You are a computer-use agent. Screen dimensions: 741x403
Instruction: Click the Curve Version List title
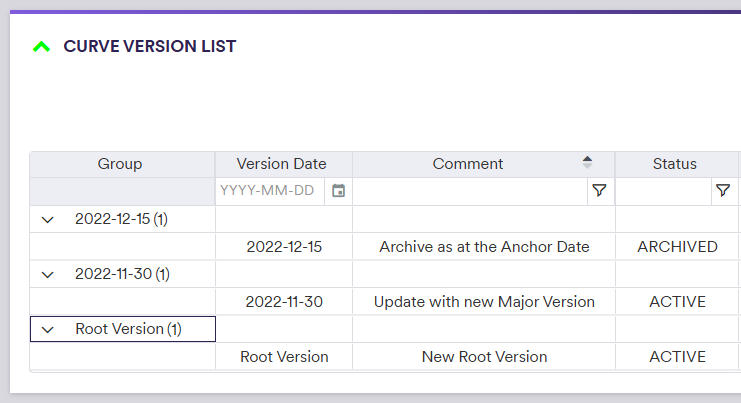pos(149,46)
